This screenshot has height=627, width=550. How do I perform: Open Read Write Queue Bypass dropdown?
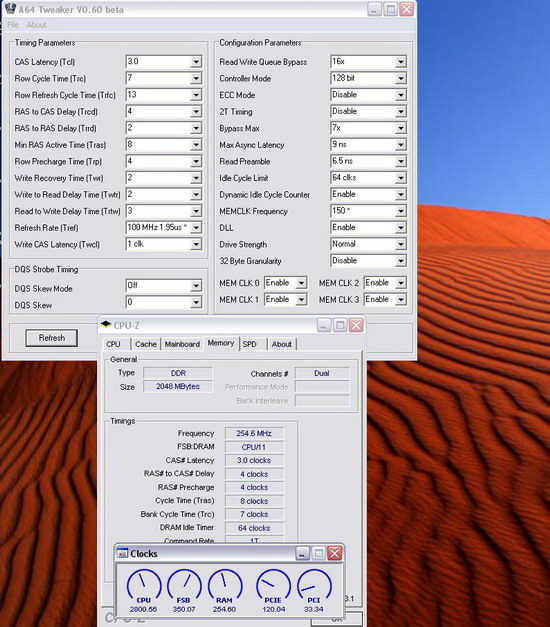pos(400,62)
